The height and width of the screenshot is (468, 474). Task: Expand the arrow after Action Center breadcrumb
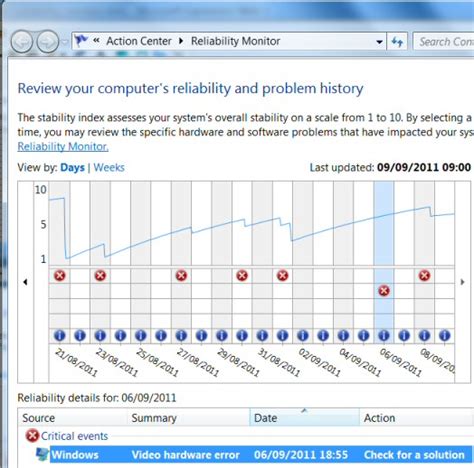click(181, 41)
